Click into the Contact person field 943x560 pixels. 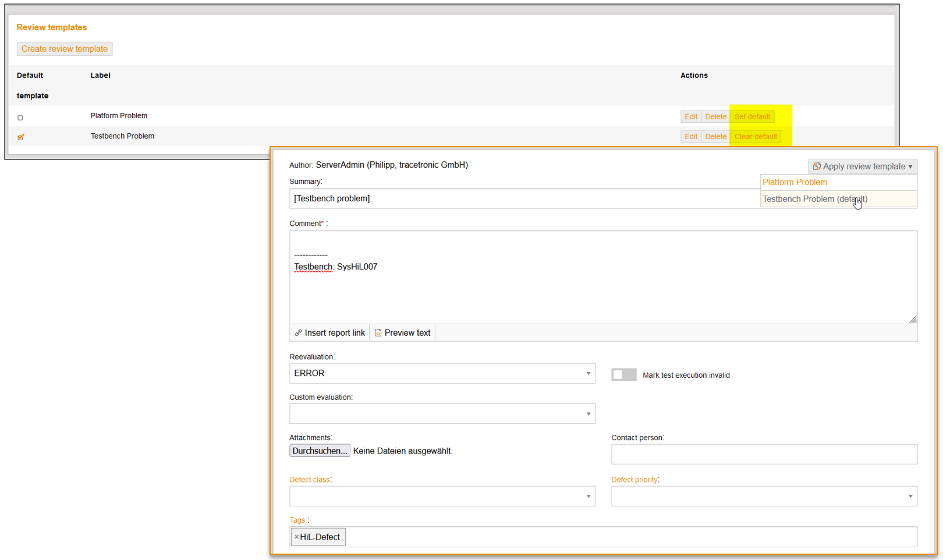764,455
